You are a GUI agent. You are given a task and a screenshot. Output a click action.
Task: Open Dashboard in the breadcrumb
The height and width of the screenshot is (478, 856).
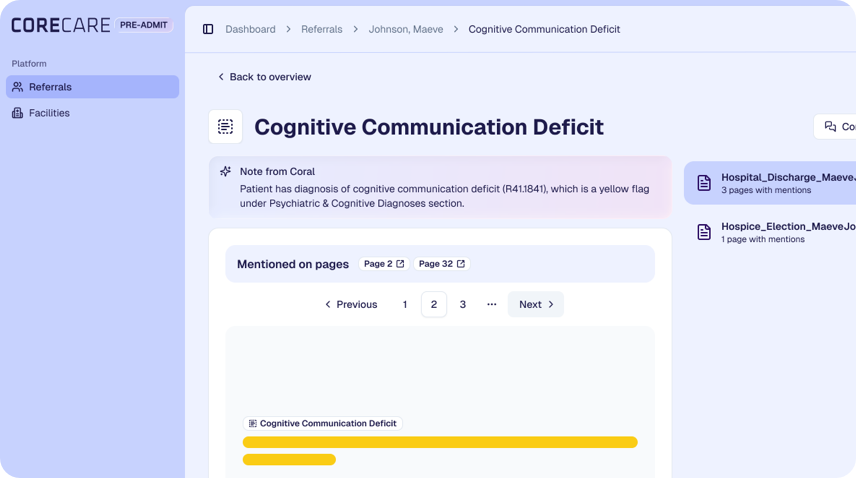[x=250, y=29]
